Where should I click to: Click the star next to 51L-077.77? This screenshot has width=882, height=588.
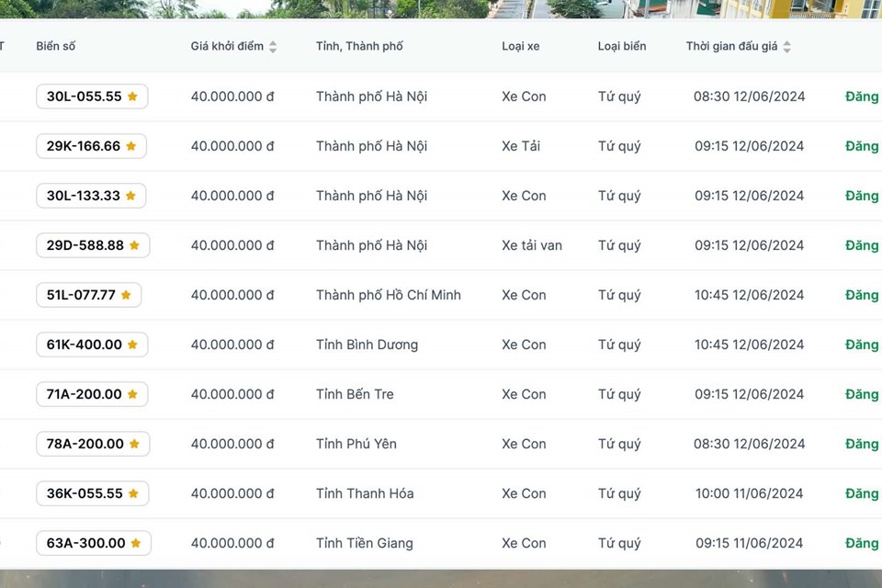tap(126, 295)
